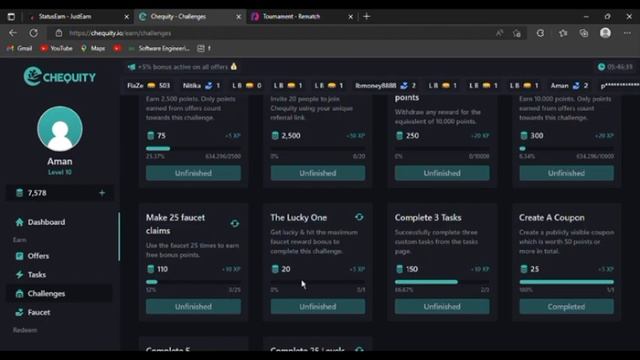Open the Faucet page
Viewport: 640px width, 360px height.
click(39, 312)
